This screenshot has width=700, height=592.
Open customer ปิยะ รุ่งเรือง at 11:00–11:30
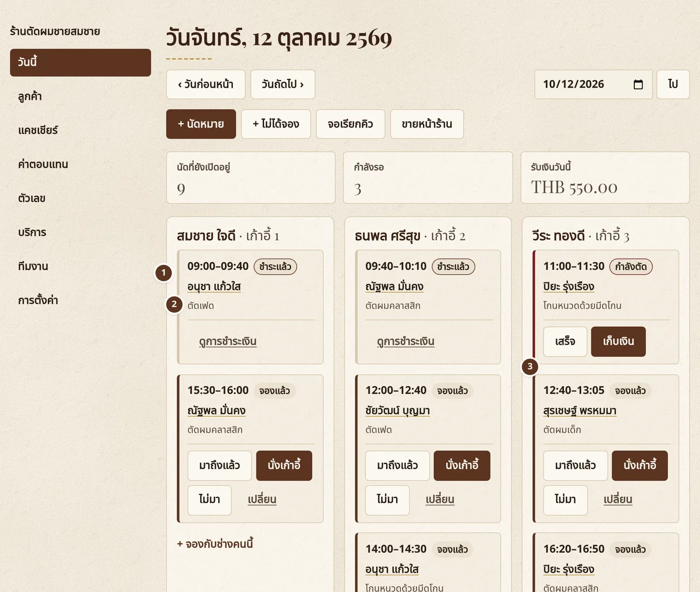(x=569, y=287)
